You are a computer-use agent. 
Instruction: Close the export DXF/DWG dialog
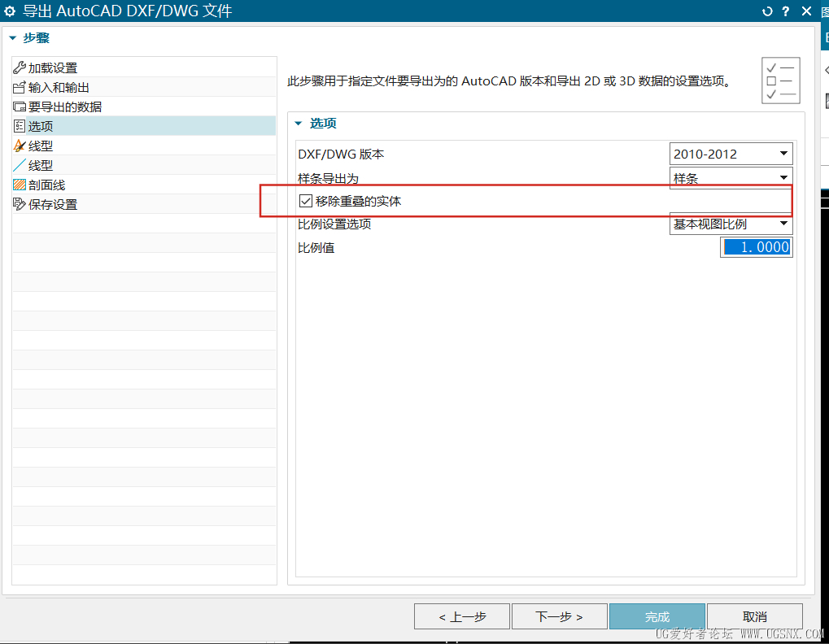click(x=806, y=11)
